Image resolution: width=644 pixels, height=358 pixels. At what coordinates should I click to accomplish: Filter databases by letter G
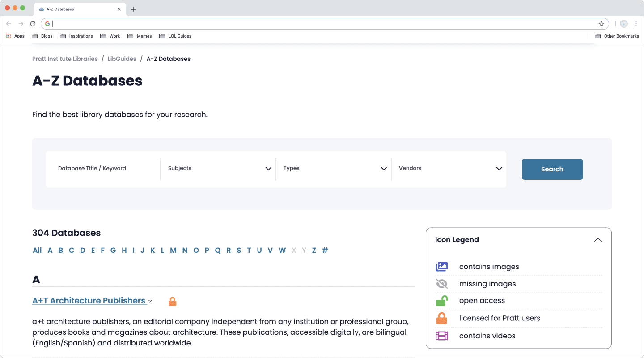click(113, 250)
